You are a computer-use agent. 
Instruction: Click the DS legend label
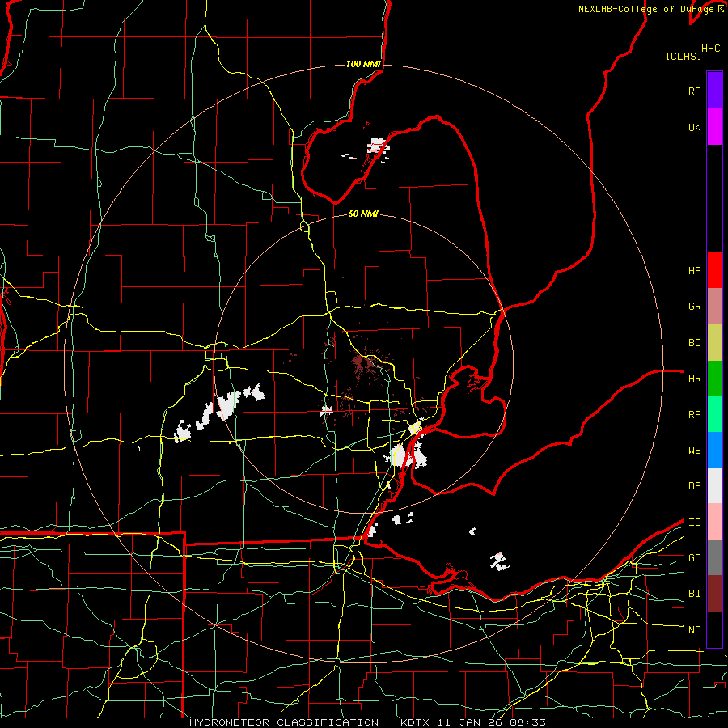(694, 486)
